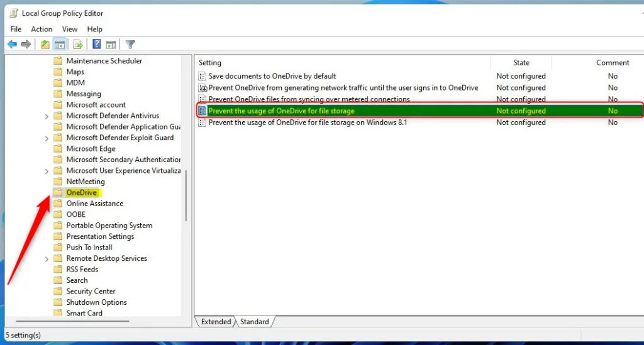The image size is (644, 345).
Task: Click the Smart Card folder icon
Action: [x=58, y=313]
